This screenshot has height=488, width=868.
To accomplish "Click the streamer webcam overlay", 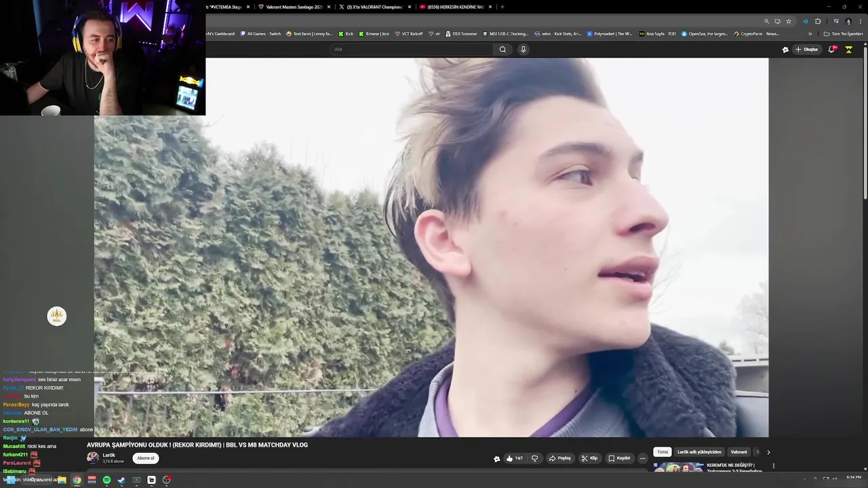I will click(102, 58).
